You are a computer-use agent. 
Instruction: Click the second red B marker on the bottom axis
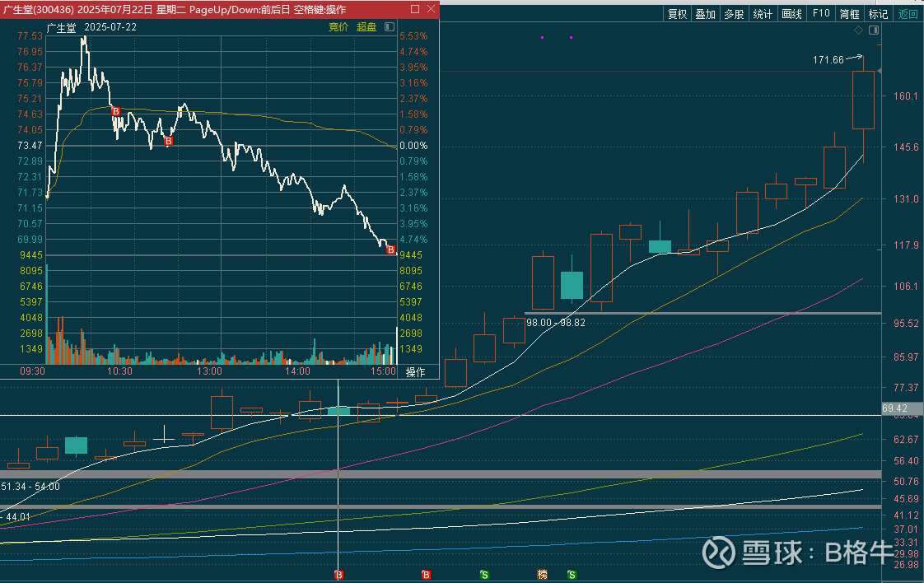coord(426,574)
